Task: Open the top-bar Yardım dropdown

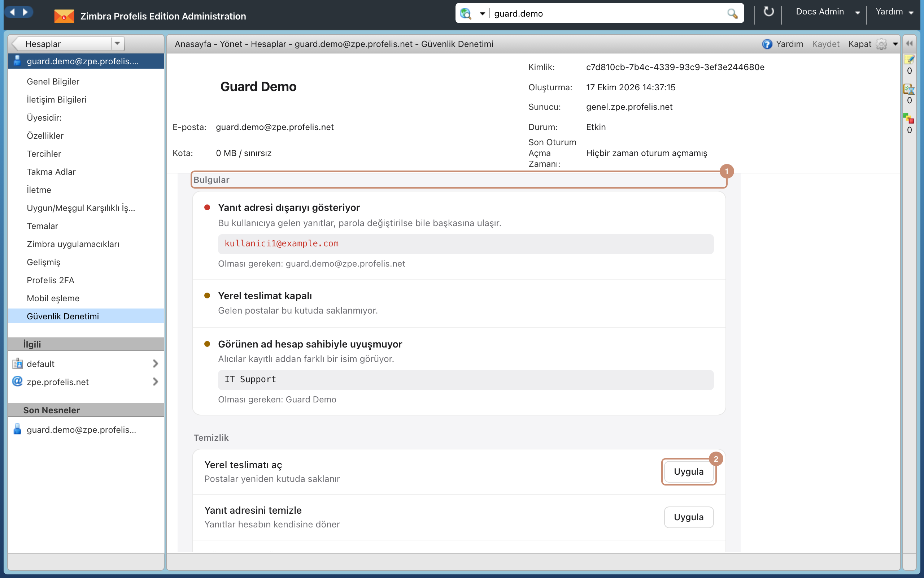Action: (894, 12)
